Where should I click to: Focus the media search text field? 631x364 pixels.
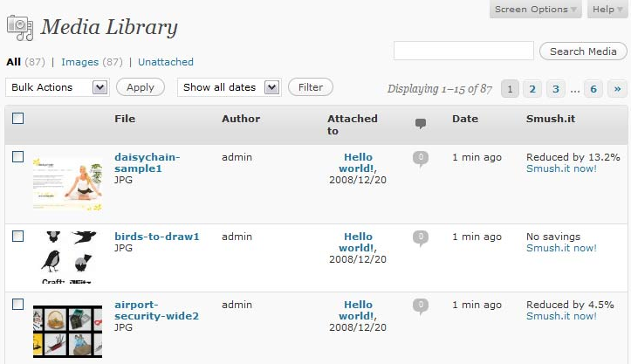(x=463, y=52)
